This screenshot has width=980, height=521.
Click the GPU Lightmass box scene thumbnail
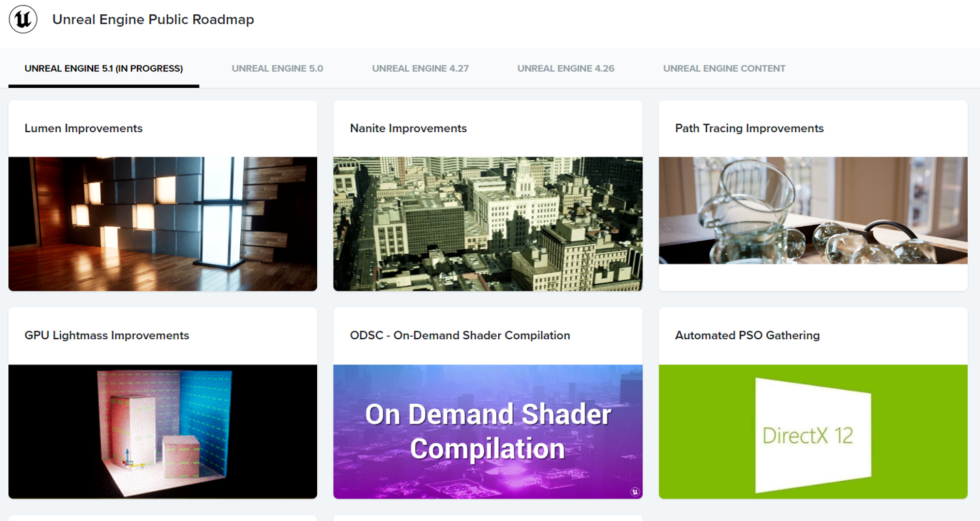point(163,432)
